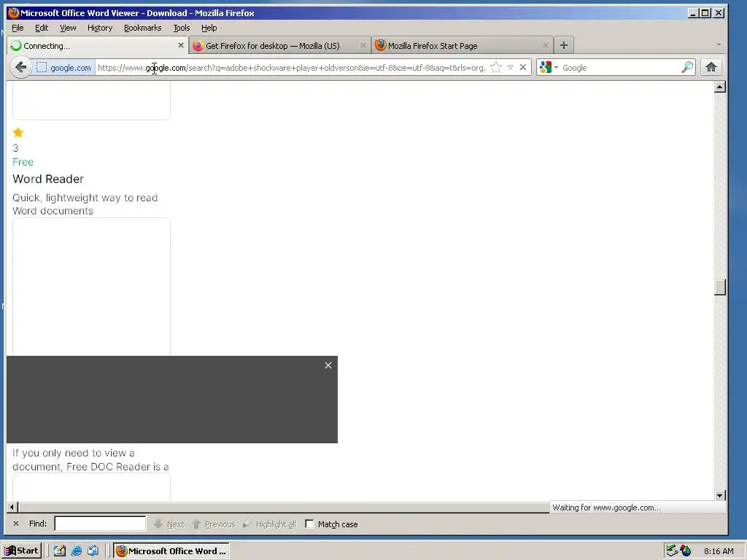
Task: Click the Free label under the rating
Action: click(23, 162)
